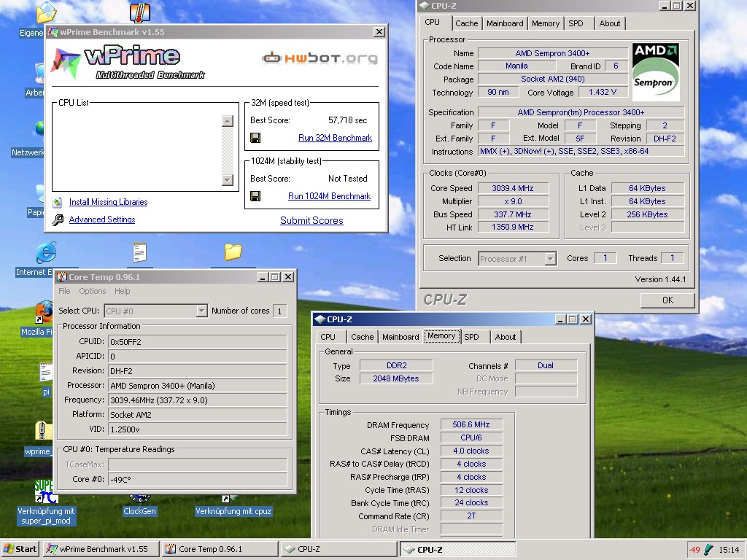This screenshot has width=747, height=560.
Task: Open the thermometer icon at desktop top
Action: coord(139,13)
